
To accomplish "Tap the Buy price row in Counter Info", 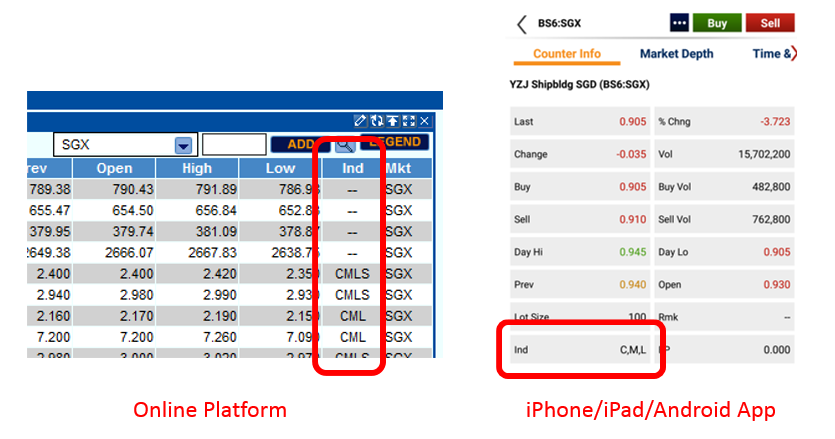I will tap(580, 187).
